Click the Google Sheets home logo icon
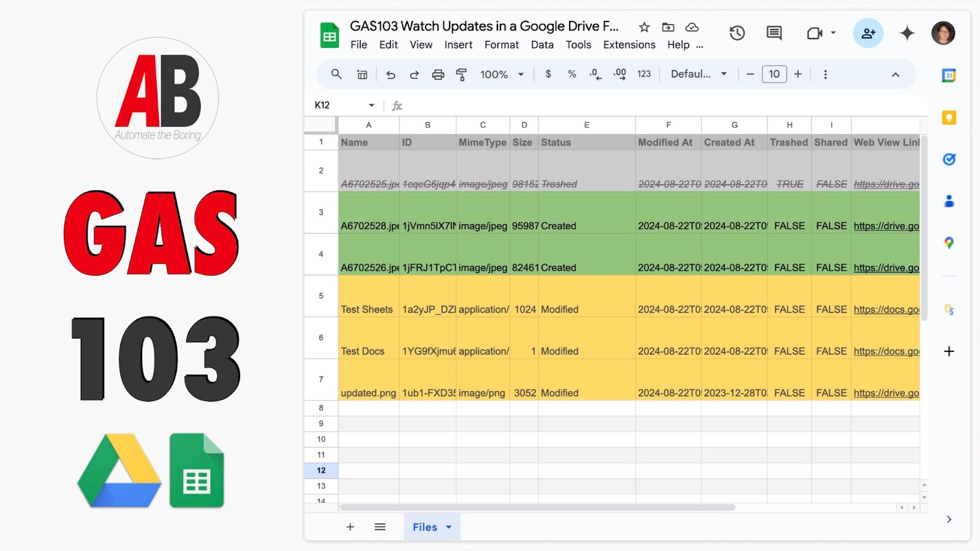The image size is (980, 551). point(330,35)
